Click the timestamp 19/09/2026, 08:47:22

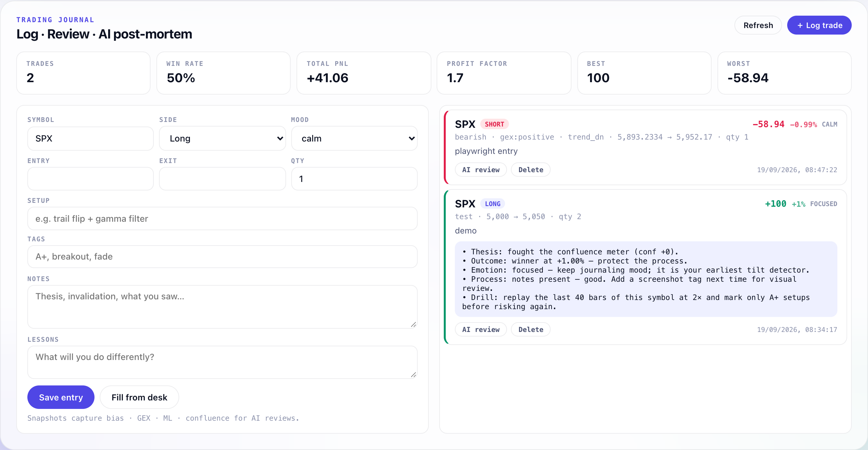point(797,170)
